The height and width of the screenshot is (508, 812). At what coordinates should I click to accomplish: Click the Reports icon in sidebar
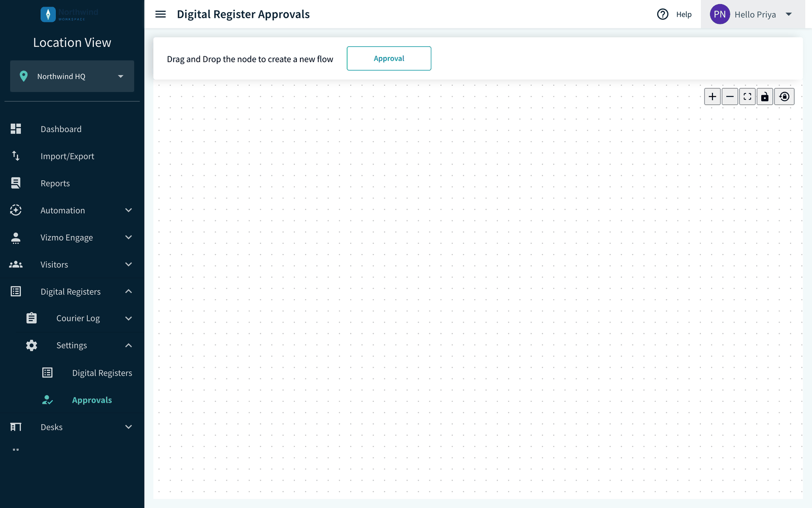pos(16,183)
